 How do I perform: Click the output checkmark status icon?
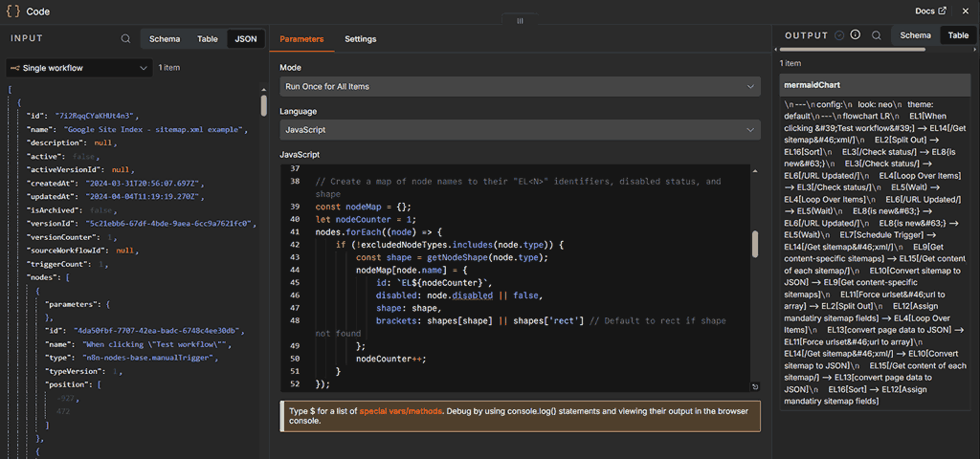click(839, 35)
